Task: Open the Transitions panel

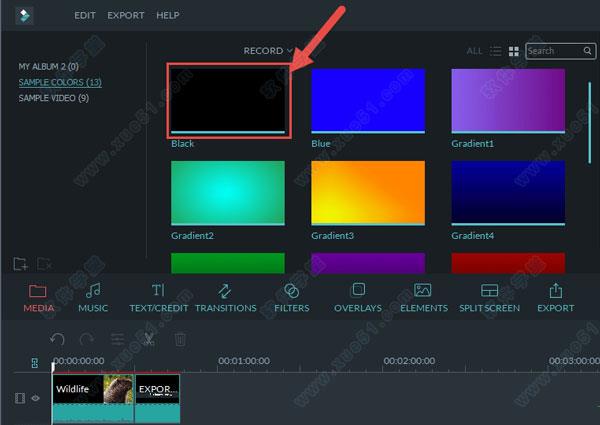Action: 225,297
